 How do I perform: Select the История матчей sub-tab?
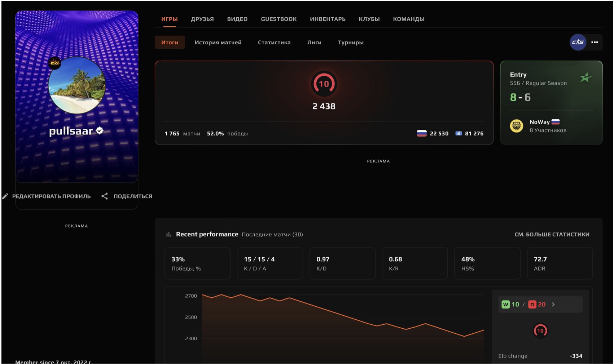tap(218, 43)
